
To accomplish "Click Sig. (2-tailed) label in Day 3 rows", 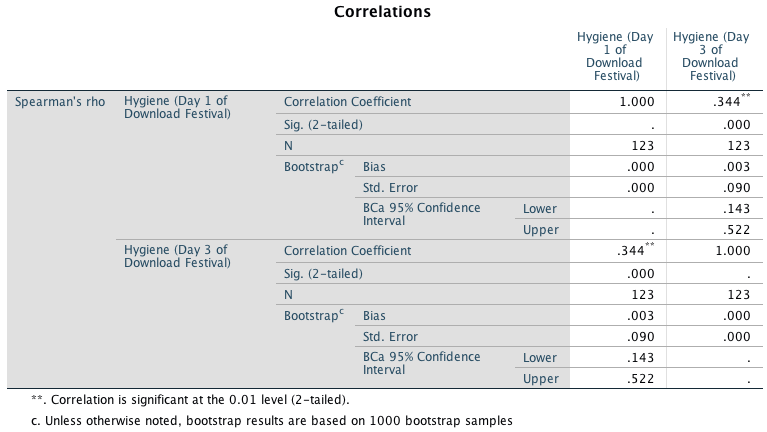I will [323, 273].
